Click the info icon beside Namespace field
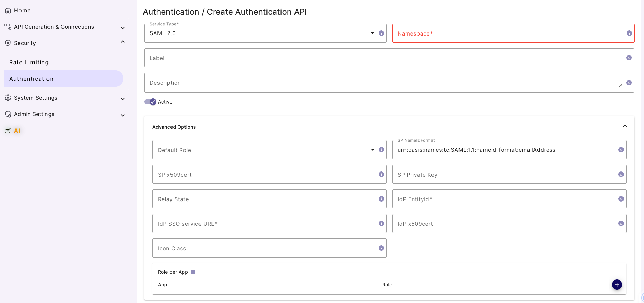This screenshot has width=644, height=303. [x=629, y=33]
